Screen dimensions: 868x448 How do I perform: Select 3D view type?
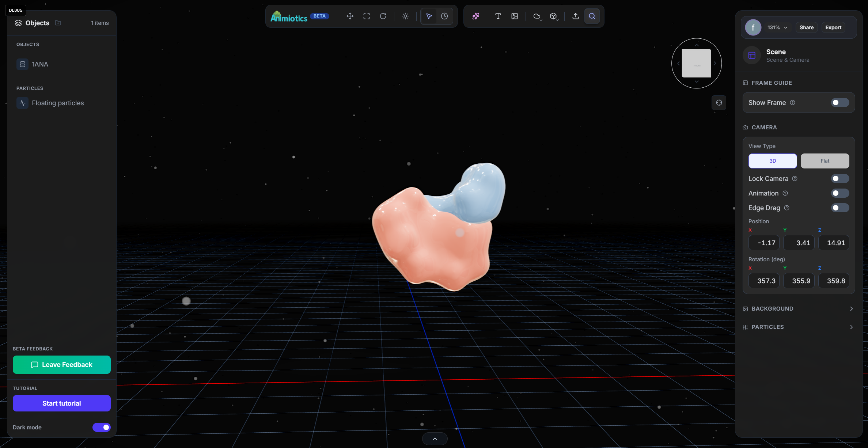[772, 161]
